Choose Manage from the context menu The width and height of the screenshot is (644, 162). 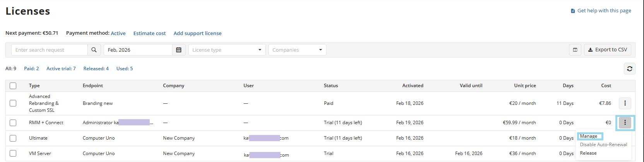pos(589,136)
